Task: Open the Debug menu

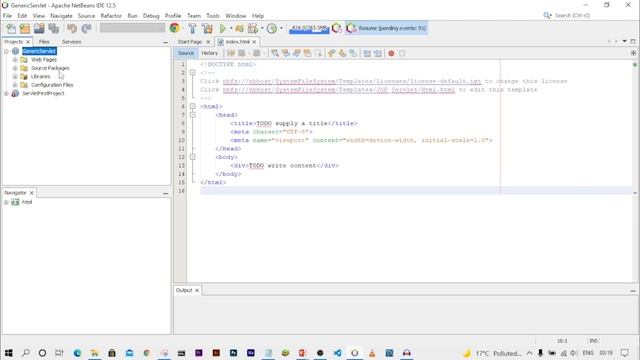Action: coord(151,16)
